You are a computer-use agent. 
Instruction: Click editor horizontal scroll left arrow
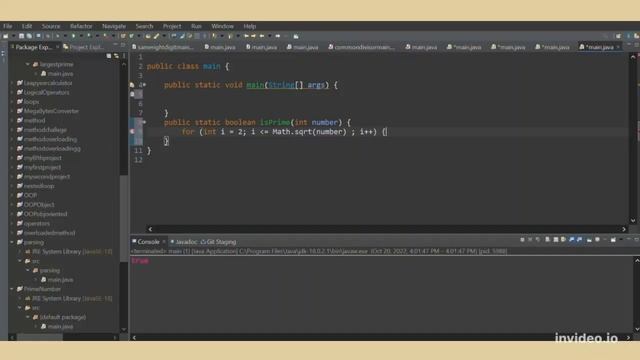point(150,229)
